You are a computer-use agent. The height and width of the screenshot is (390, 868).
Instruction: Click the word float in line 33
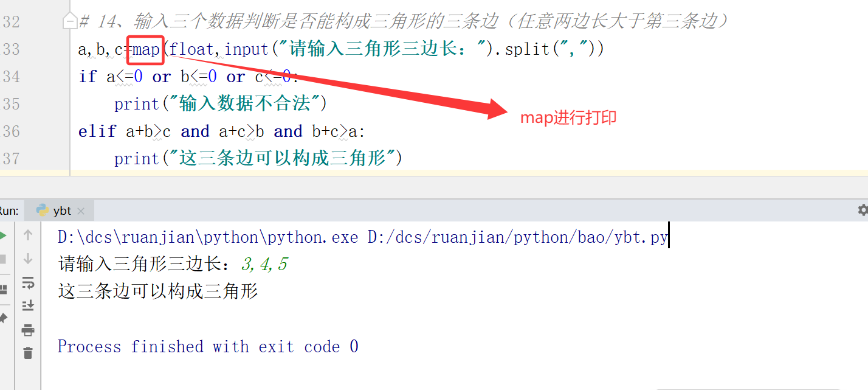(192, 49)
